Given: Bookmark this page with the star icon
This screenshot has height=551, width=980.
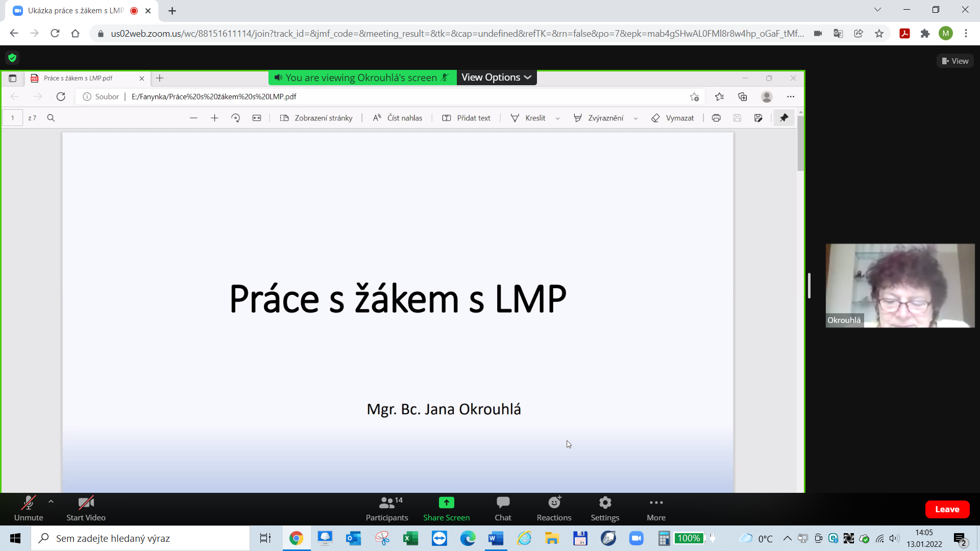Looking at the screenshot, I should pos(879,34).
